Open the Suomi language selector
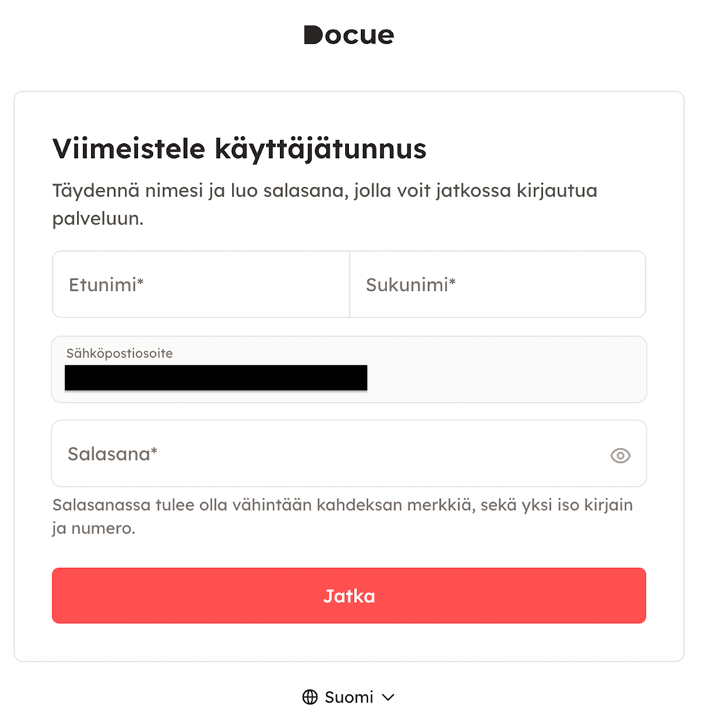 (x=348, y=697)
